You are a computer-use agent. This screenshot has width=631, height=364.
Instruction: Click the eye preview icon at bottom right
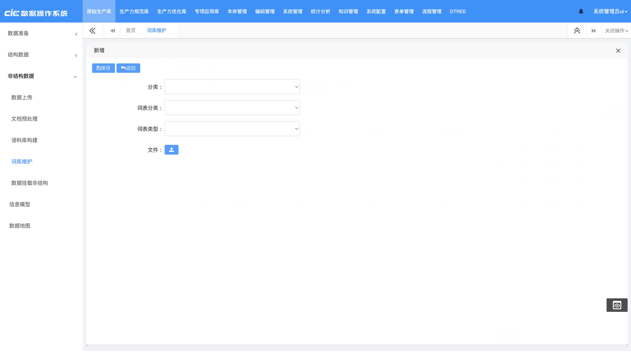617,305
